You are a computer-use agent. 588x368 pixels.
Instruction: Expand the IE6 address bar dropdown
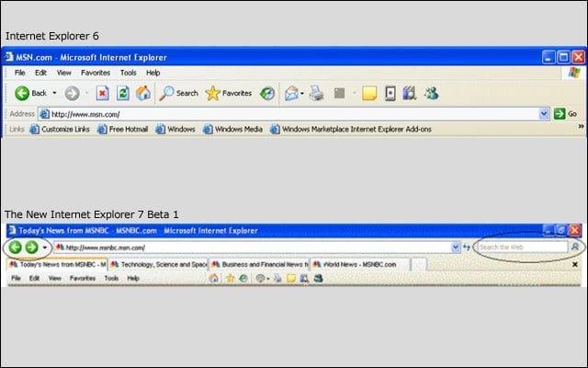tap(544, 114)
